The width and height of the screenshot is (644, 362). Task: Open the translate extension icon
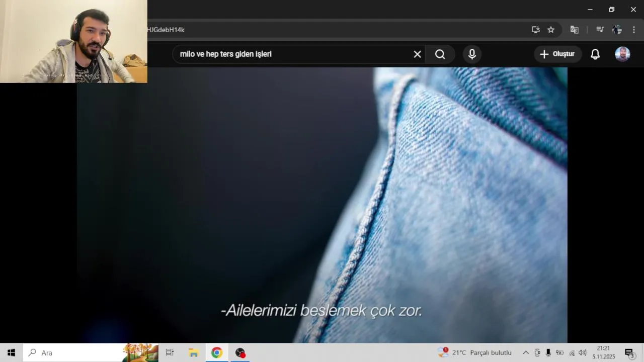point(574,30)
